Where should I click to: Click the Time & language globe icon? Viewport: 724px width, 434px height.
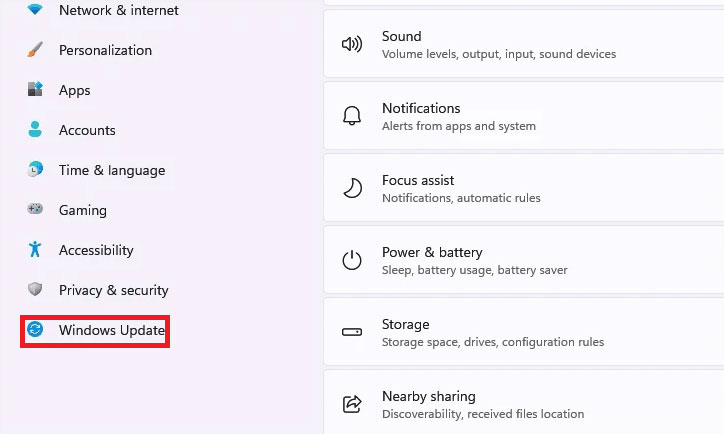tap(36, 170)
